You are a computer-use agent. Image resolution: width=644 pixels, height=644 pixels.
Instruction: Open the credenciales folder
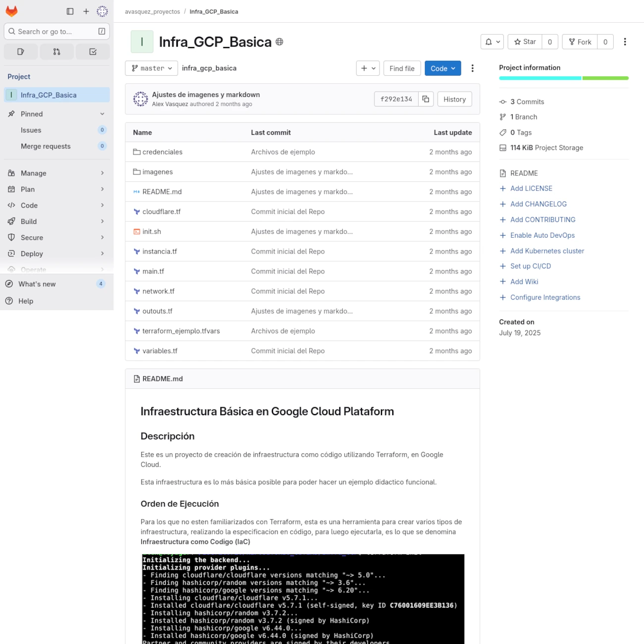pyautogui.click(x=162, y=152)
